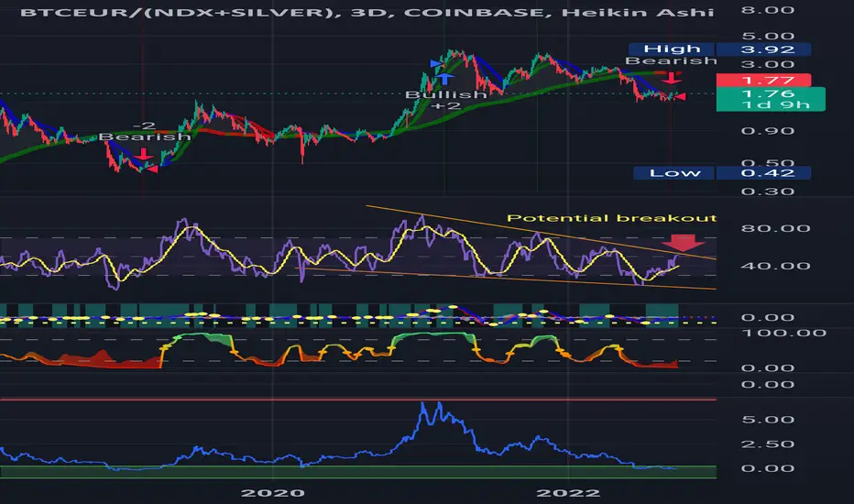Click the 2.50 value on bottom pane scale

pyautogui.click(x=768, y=444)
